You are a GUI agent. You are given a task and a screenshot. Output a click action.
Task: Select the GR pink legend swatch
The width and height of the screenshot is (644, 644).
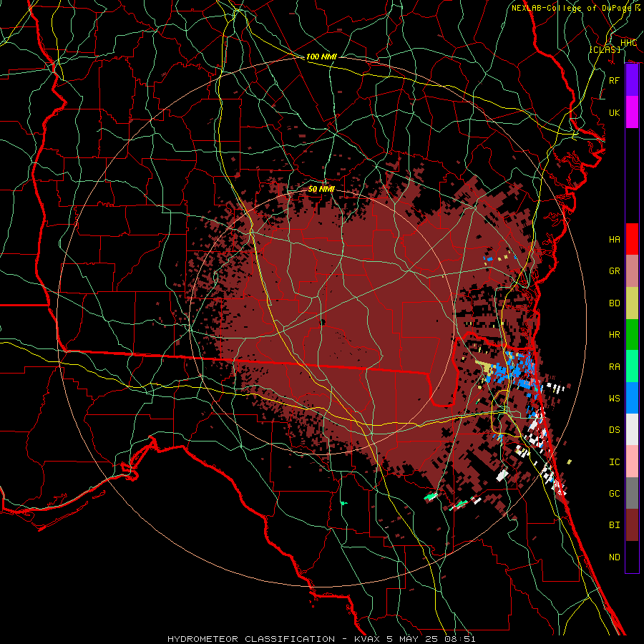point(632,271)
